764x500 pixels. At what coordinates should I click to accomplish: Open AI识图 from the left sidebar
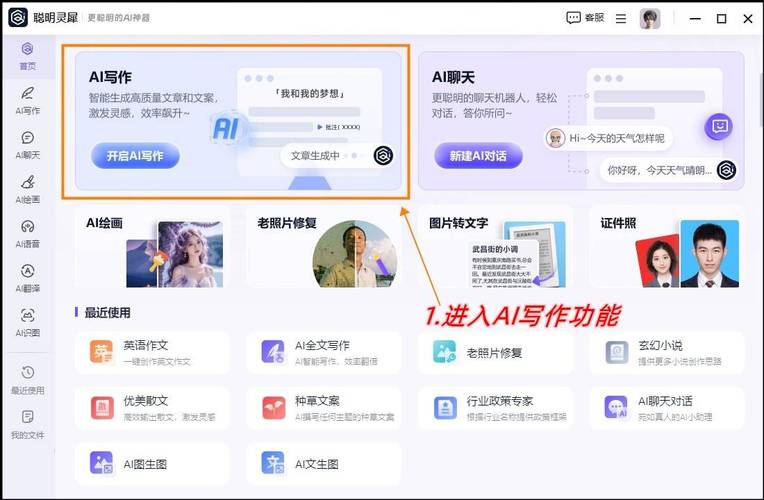[x=27, y=323]
